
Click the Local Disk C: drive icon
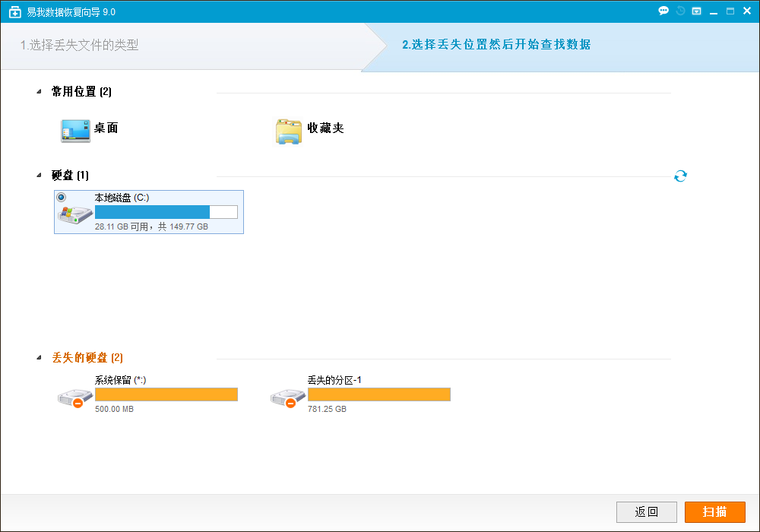75,214
